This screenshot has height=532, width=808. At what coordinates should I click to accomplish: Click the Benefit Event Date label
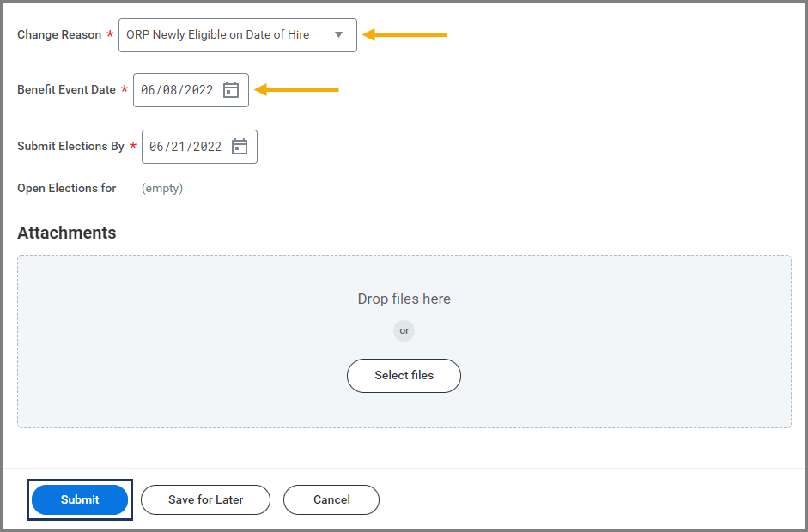point(66,90)
